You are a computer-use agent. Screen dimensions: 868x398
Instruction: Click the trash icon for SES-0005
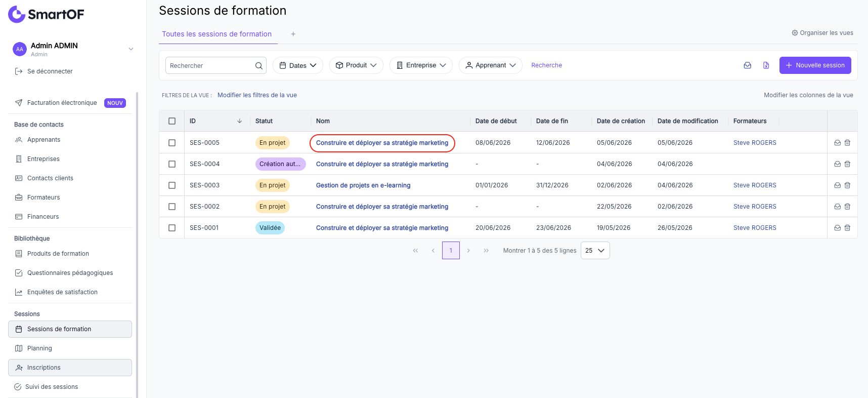click(x=847, y=143)
